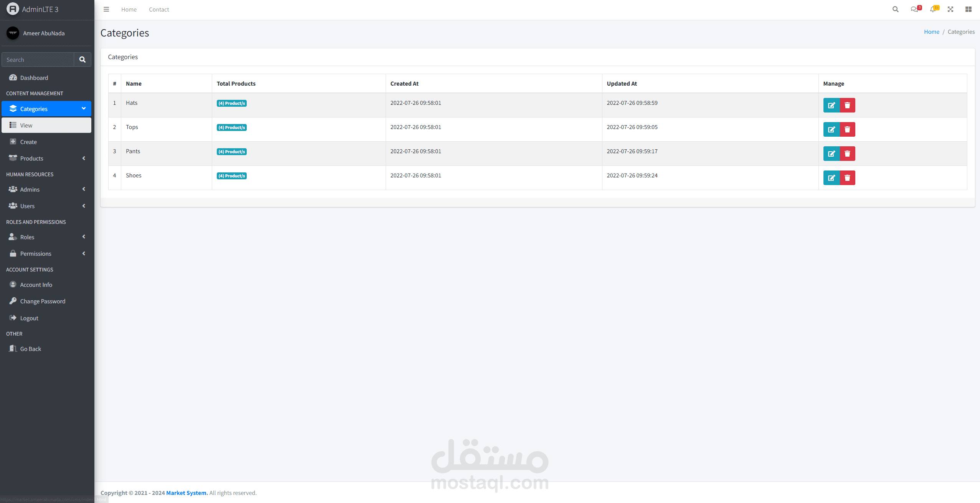Toggle sidebar with hamburger menu button
Viewport: 980px width, 503px height.
click(x=106, y=9)
